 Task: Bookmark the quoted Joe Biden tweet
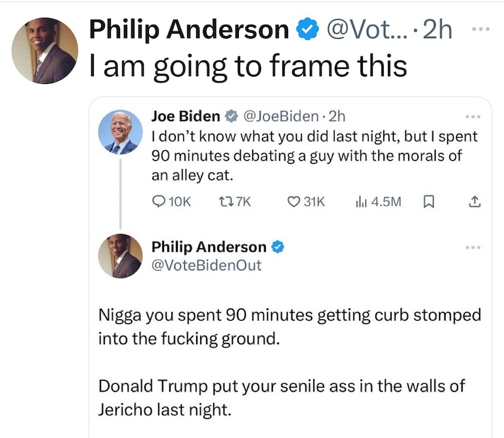point(429,203)
